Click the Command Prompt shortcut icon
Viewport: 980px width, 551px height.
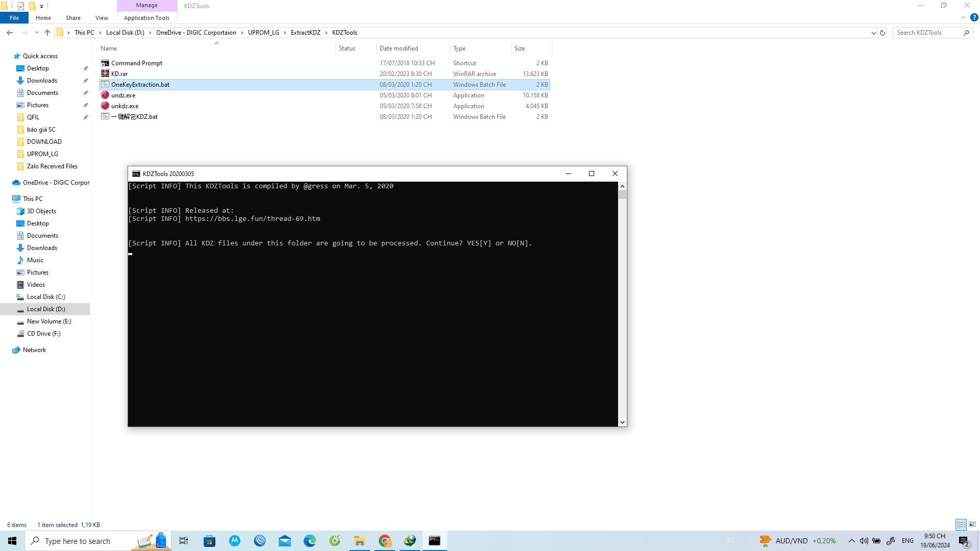click(105, 63)
